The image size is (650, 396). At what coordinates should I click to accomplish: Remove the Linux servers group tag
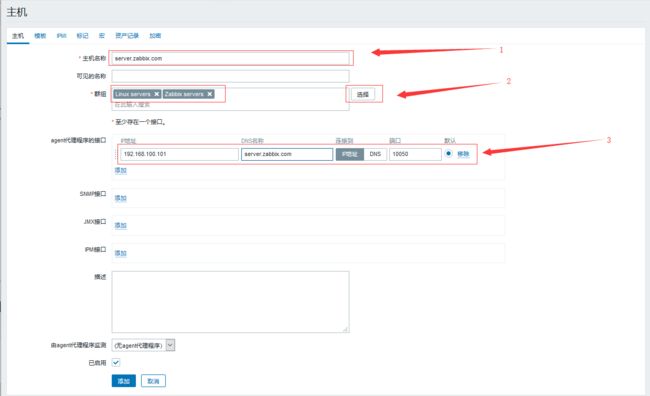[x=157, y=94]
